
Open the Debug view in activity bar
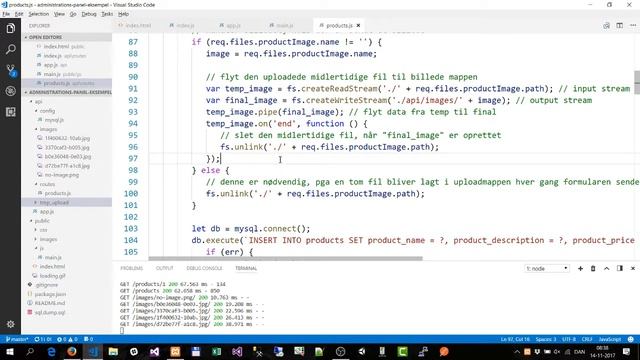click(x=11, y=91)
